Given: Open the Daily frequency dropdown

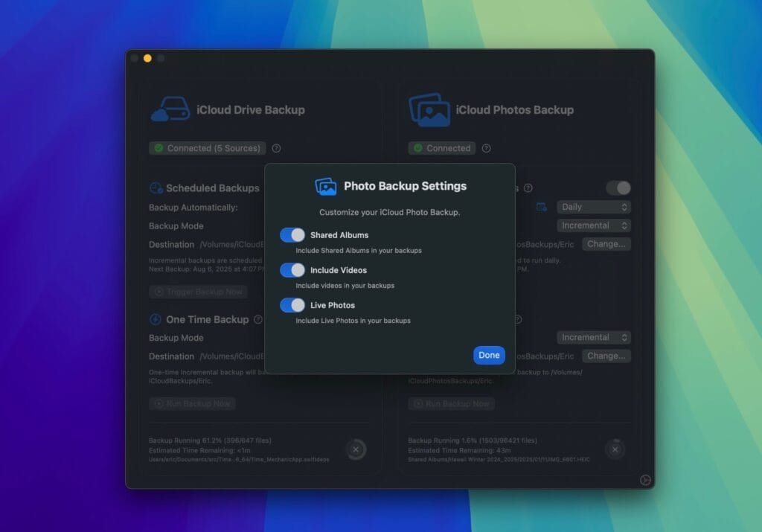Looking at the screenshot, I should 594,207.
